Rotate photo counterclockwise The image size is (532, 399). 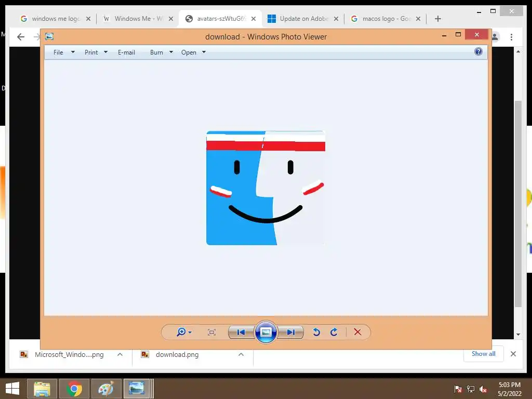tap(316, 332)
